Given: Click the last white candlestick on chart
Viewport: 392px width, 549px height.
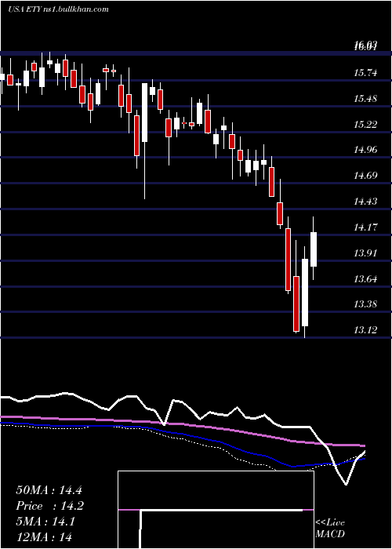Looking at the screenshot, I should click(x=314, y=249).
